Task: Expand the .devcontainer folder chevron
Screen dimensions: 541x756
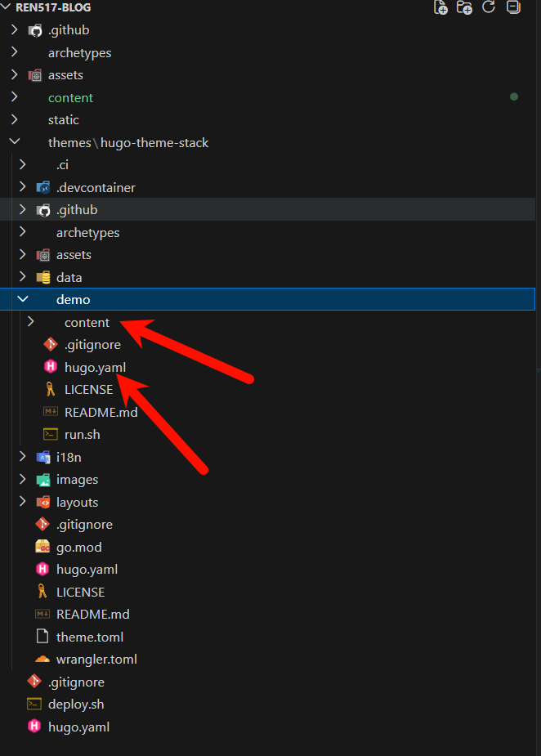Action: pos(23,187)
